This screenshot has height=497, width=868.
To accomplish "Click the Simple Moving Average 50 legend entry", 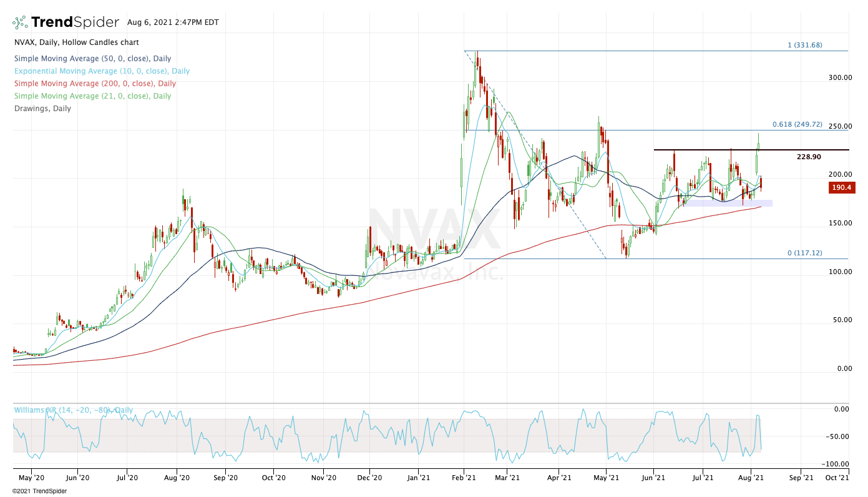I will click(x=92, y=59).
